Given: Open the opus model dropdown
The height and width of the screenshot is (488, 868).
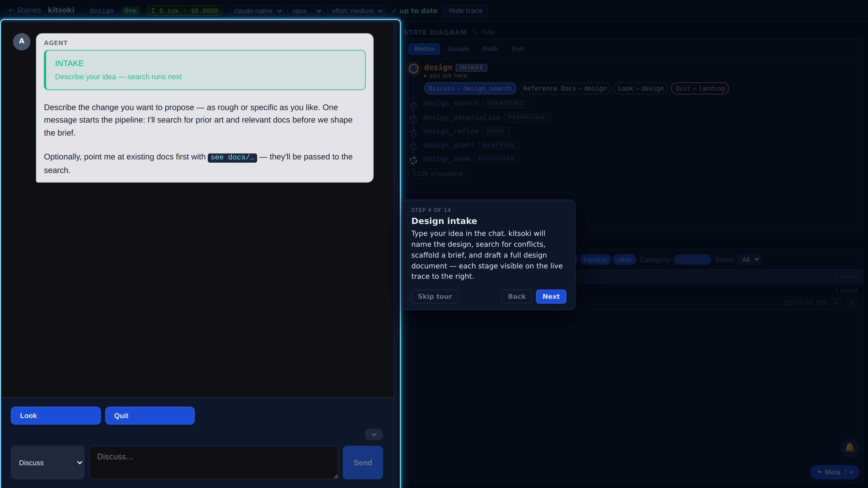Looking at the screenshot, I should (306, 11).
